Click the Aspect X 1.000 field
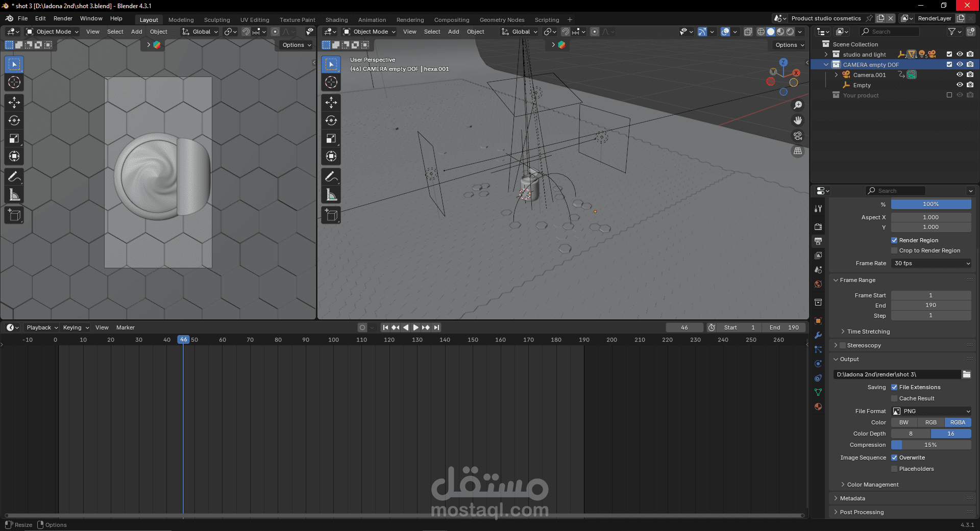The width and height of the screenshot is (980, 531). coord(931,217)
